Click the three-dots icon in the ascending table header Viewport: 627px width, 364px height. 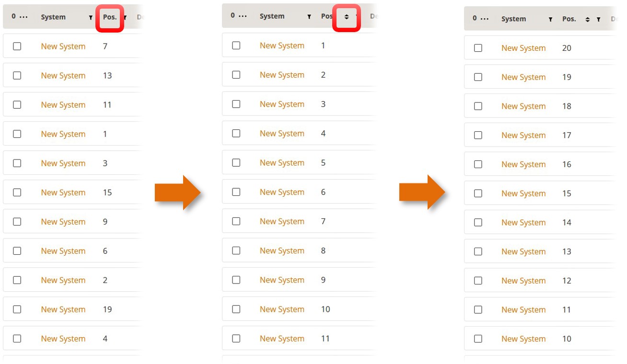pyautogui.click(x=243, y=16)
